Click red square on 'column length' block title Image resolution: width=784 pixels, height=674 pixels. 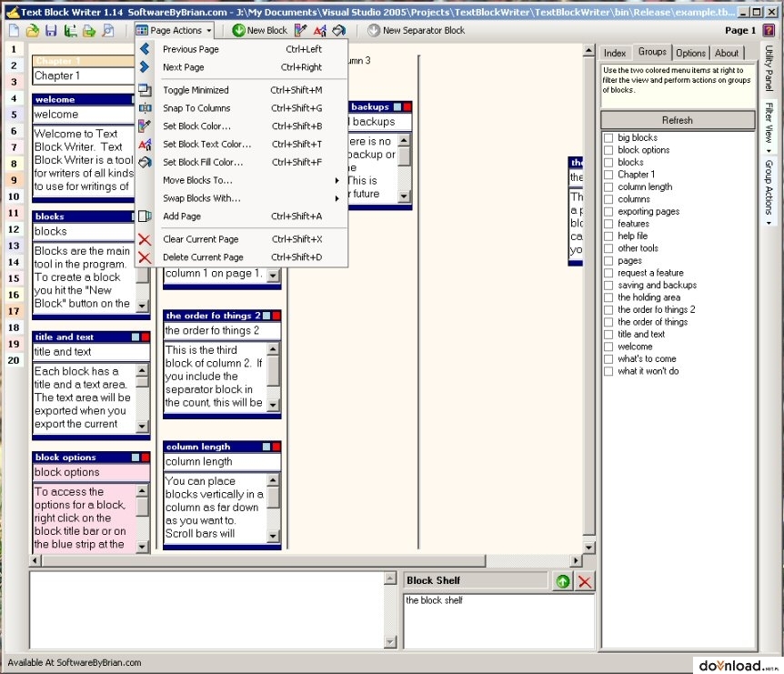click(276, 447)
